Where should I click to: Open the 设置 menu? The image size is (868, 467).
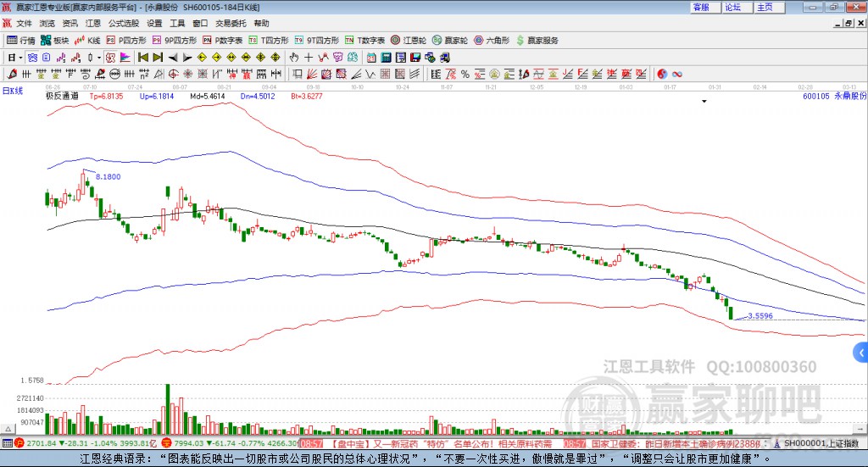coord(154,23)
